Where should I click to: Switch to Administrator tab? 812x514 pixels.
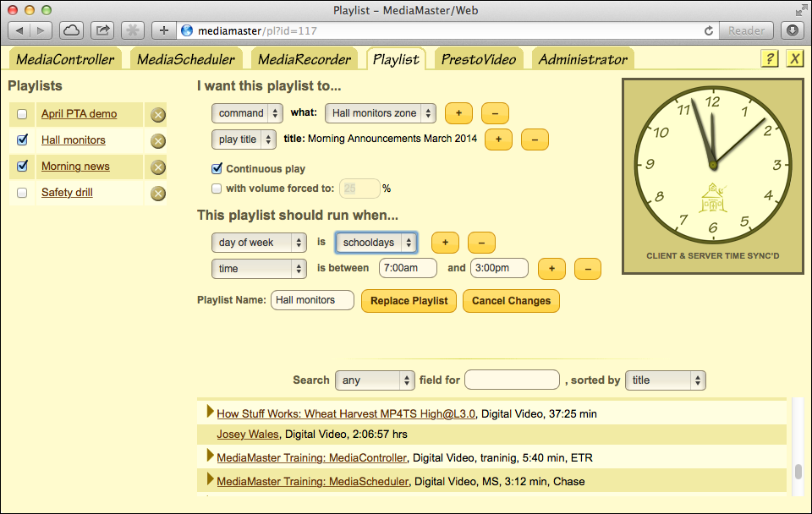(x=583, y=59)
